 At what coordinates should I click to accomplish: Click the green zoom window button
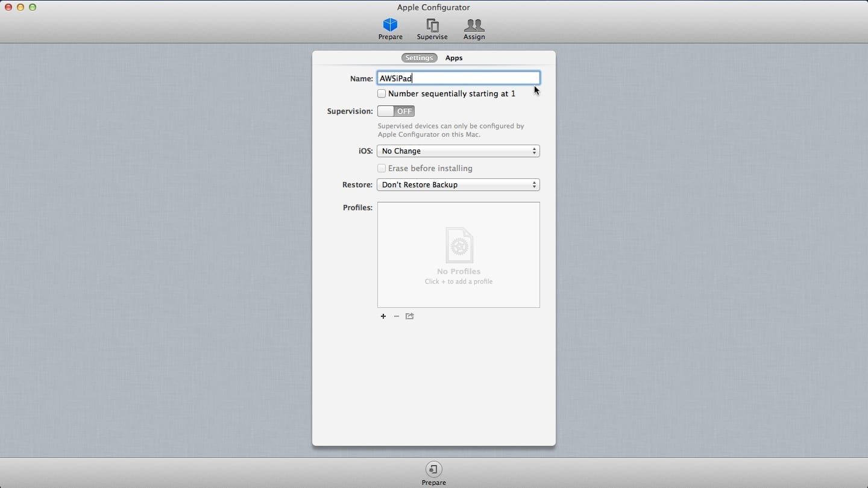tap(33, 7)
